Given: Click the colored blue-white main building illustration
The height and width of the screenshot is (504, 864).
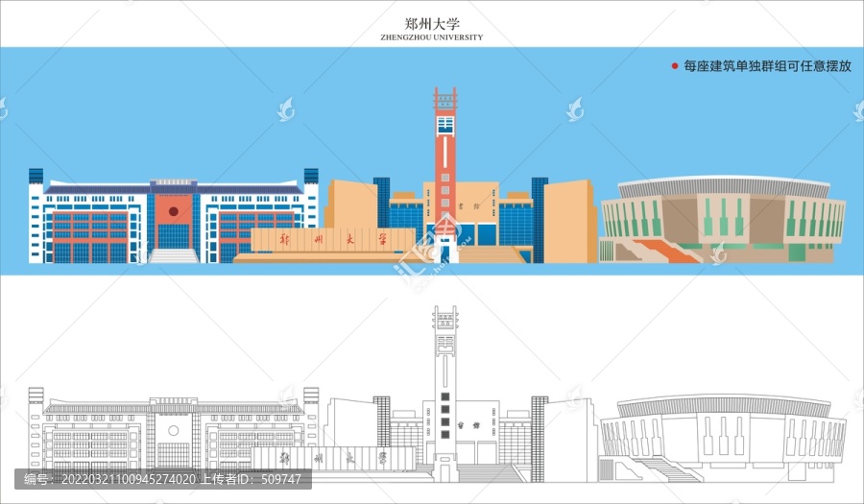Looking at the screenshot, I should coord(174,216).
